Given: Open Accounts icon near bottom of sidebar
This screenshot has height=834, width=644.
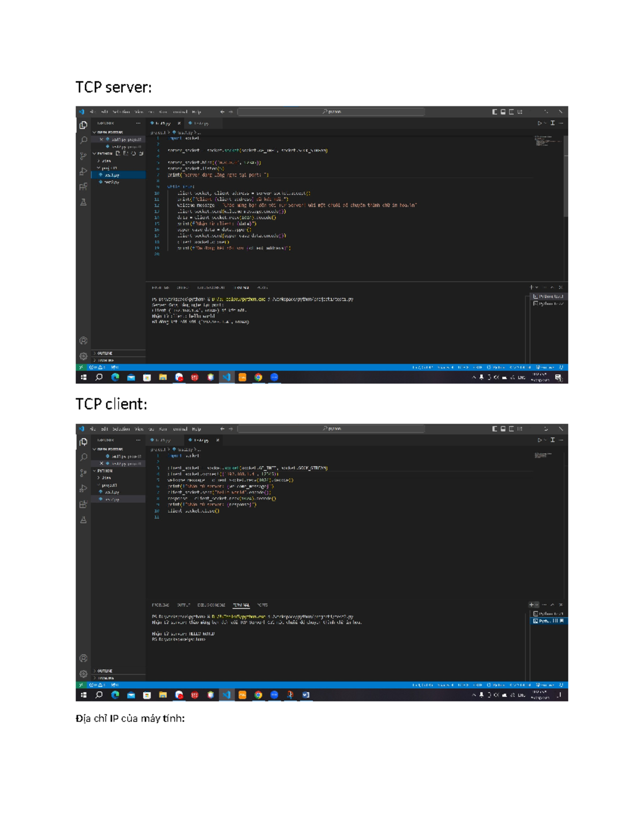Looking at the screenshot, I should point(82,339).
